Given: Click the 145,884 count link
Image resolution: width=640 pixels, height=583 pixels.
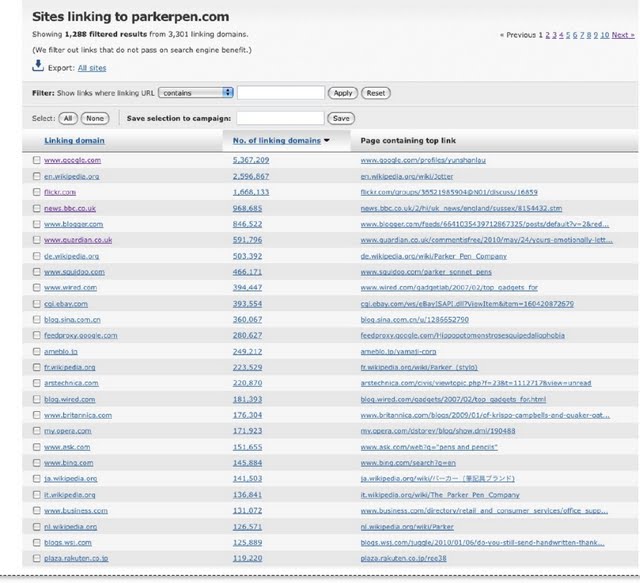Looking at the screenshot, I should point(247,463).
